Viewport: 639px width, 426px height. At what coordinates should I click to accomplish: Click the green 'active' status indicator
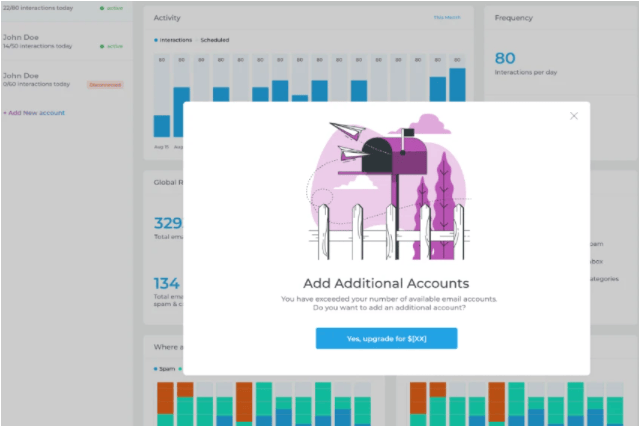click(x=114, y=45)
